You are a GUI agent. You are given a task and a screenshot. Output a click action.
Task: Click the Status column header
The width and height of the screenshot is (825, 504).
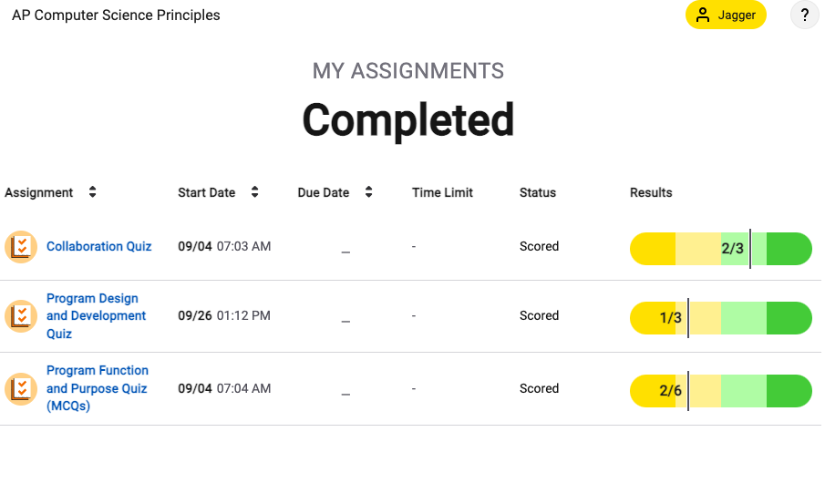point(538,192)
